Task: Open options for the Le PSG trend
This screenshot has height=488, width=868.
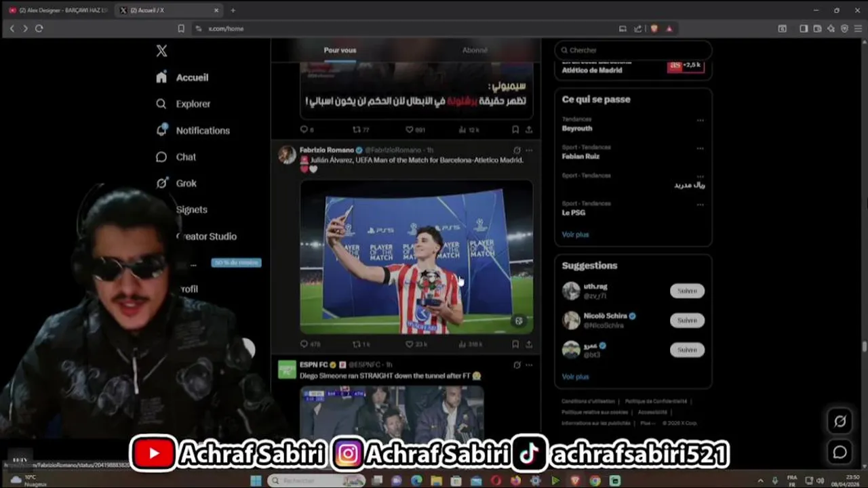Action: (x=700, y=204)
